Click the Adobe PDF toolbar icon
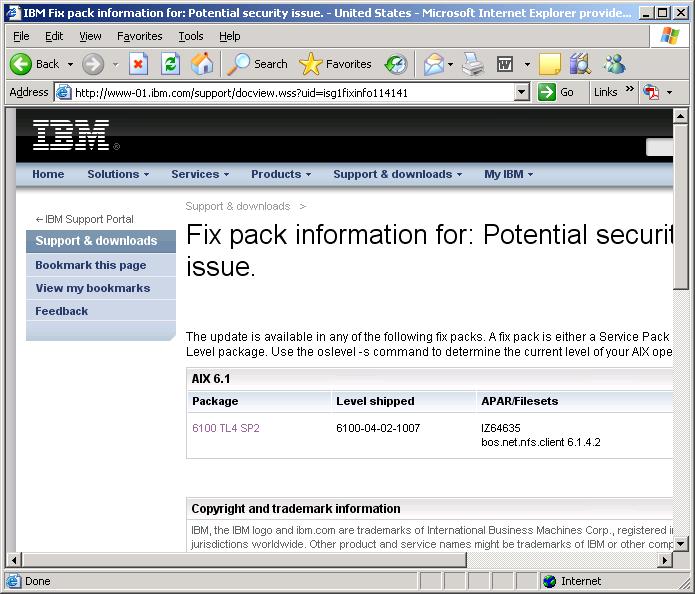This screenshot has width=695, height=594. point(651,92)
